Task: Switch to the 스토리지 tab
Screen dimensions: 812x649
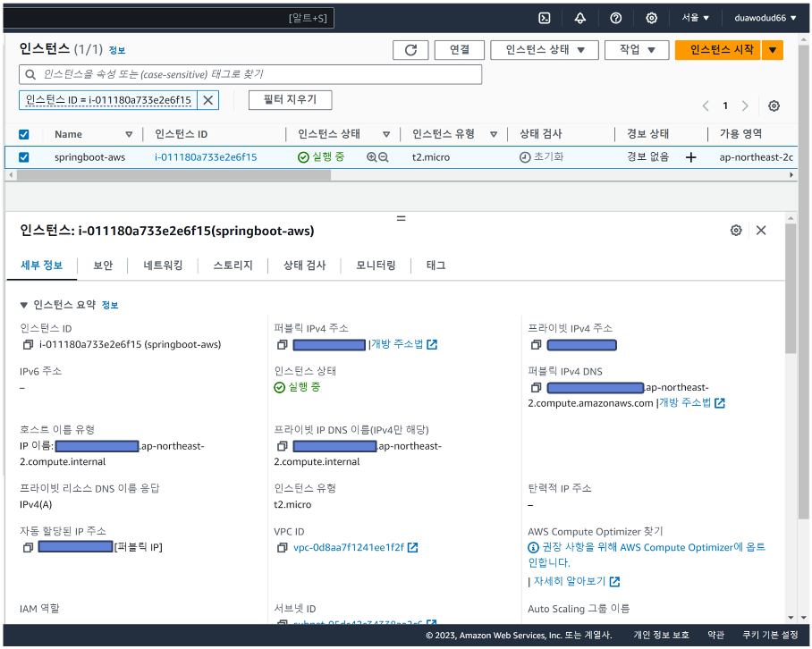Action: click(233, 265)
